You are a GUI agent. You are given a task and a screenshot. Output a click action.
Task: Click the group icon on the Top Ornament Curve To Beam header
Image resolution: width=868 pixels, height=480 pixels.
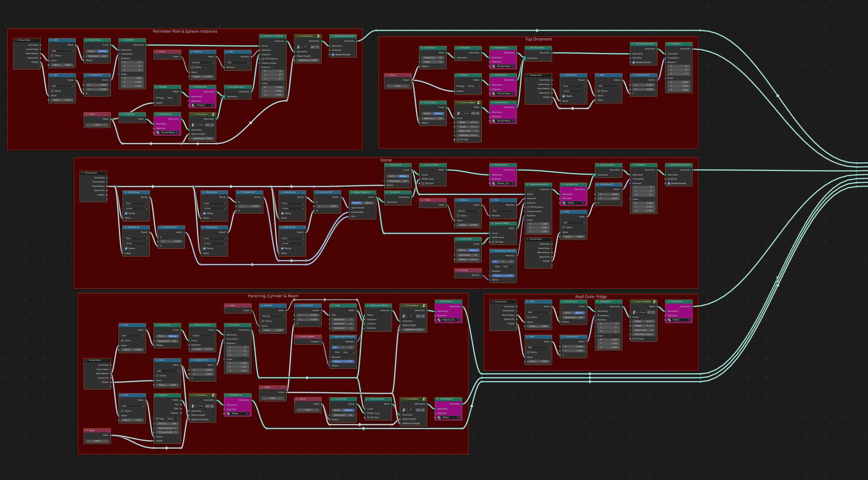click(478, 103)
